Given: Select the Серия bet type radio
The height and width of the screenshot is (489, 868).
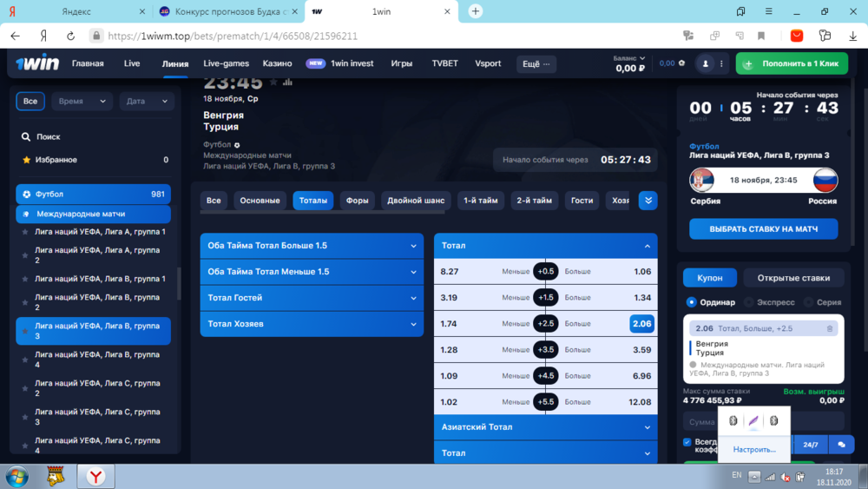Looking at the screenshot, I should [808, 302].
